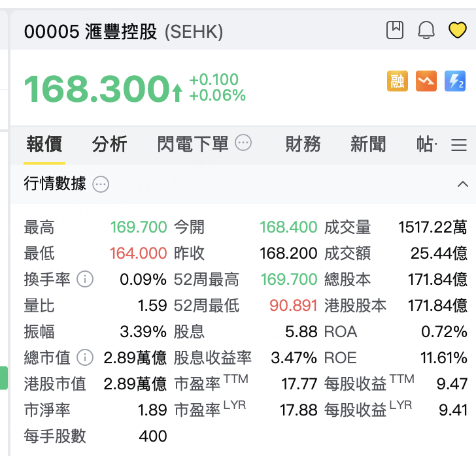Click the blue lightning level-2 badge

455,81
